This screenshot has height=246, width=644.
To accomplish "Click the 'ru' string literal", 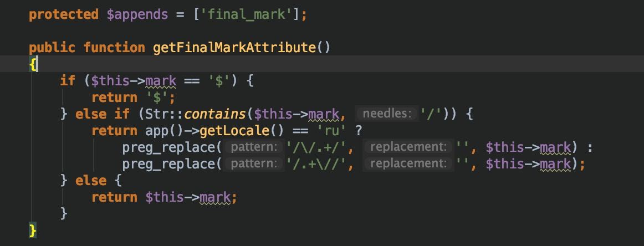I will pos(331,131).
